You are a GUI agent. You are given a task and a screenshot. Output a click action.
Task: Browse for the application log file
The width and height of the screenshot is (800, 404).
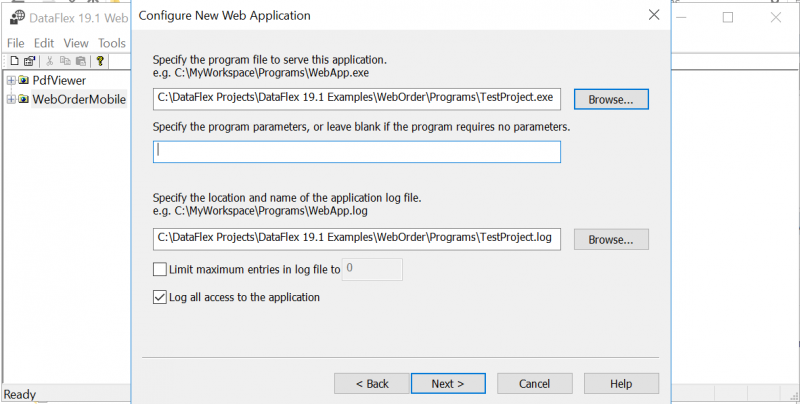pyautogui.click(x=610, y=240)
